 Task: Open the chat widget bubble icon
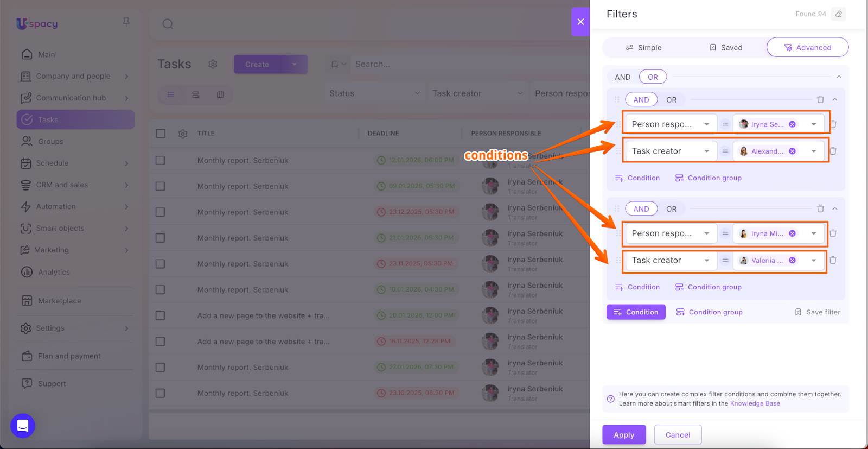point(23,426)
